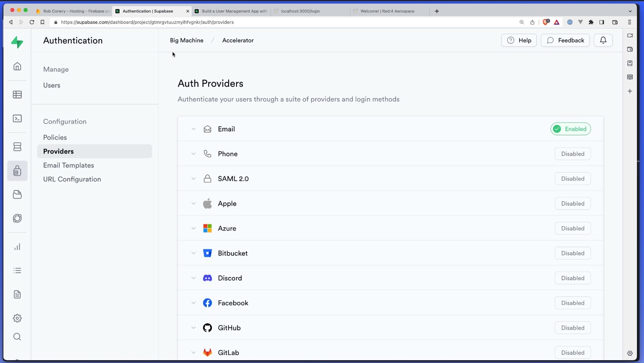The width and height of the screenshot is (644, 363).
Task: Click the Feedback button
Action: pyautogui.click(x=565, y=40)
